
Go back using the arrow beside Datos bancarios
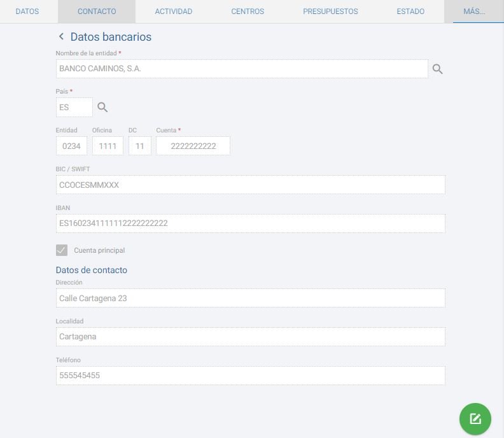pyautogui.click(x=61, y=37)
